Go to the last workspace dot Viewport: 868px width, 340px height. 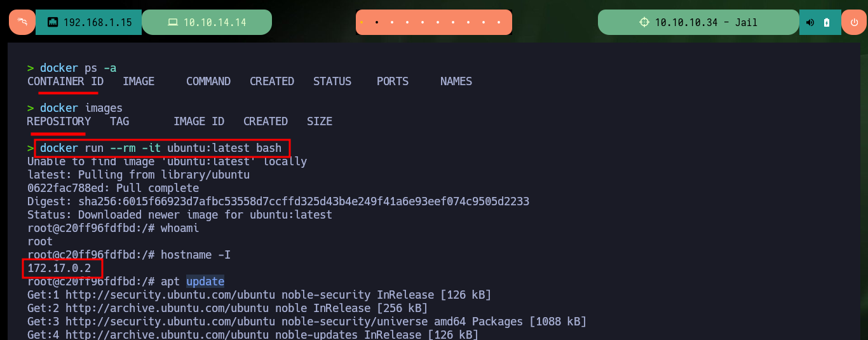[499, 22]
